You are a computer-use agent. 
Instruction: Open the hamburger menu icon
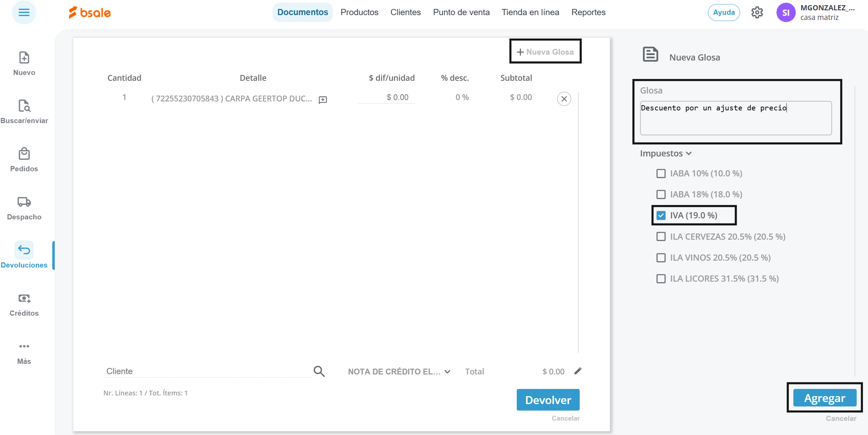pyautogui.click(x=24, y=13)
